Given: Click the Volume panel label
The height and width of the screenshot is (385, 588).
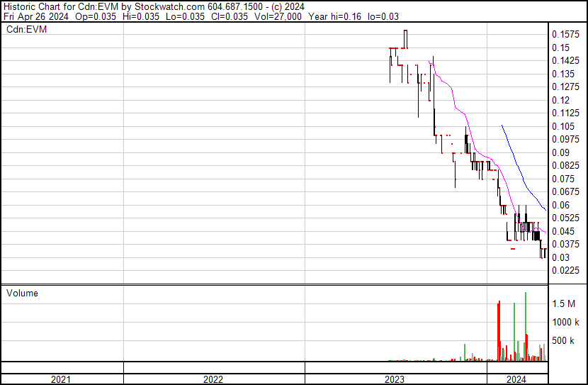Looking at the screenshot, I should pyautogui.click(x=22, y=293).
